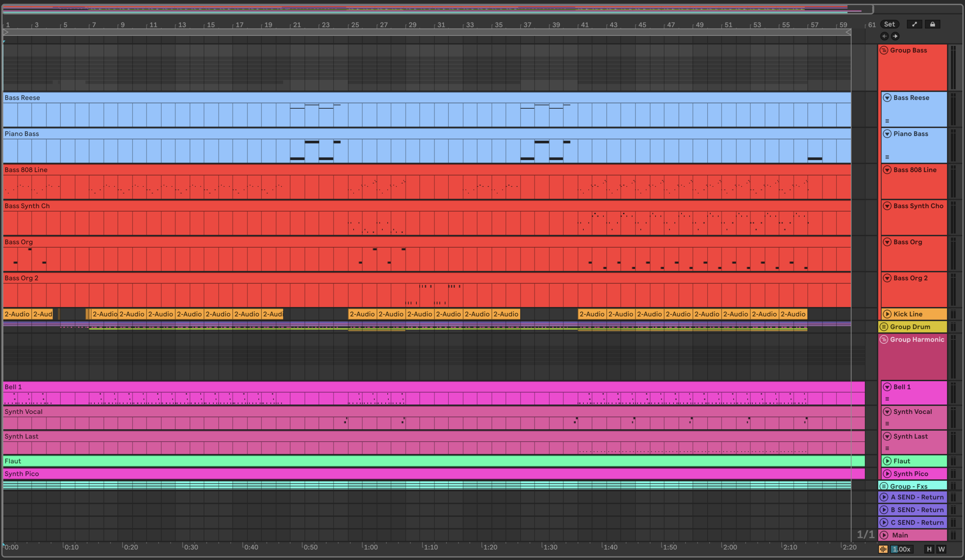Image resolution: width=965 pixels, height=560 pixels.
Task: Jump to the next locator arrow
Action: point(895,36)
